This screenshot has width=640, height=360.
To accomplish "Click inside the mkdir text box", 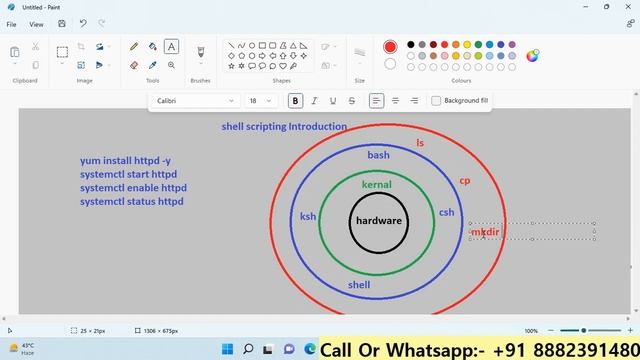I will coord(532,231).
